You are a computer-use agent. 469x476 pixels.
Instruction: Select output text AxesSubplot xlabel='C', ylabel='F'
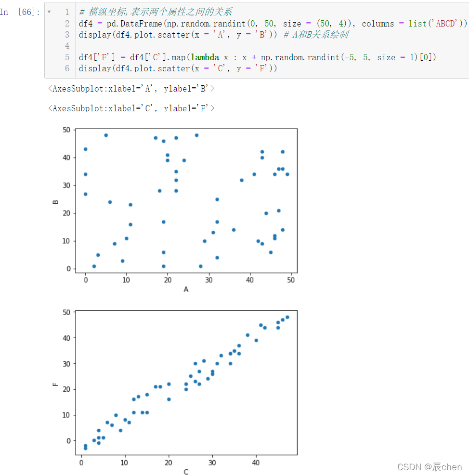tap(131, 108)
